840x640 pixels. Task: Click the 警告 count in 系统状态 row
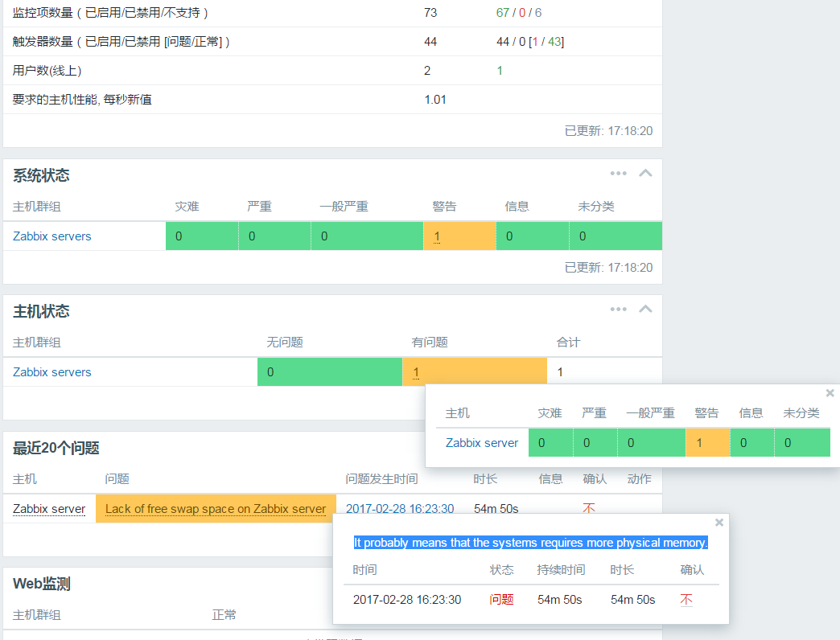click(437, 236)
